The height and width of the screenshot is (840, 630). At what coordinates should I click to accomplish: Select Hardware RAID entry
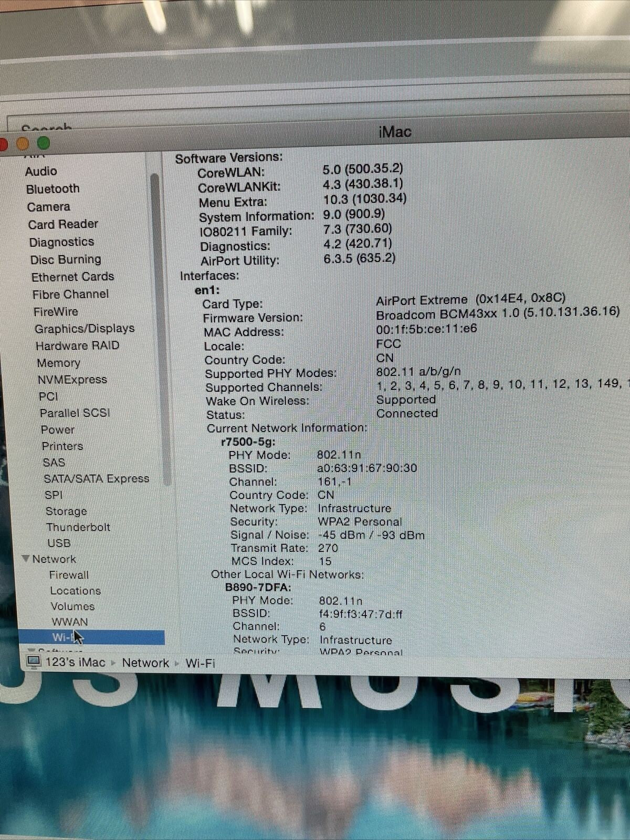(77, 345)
